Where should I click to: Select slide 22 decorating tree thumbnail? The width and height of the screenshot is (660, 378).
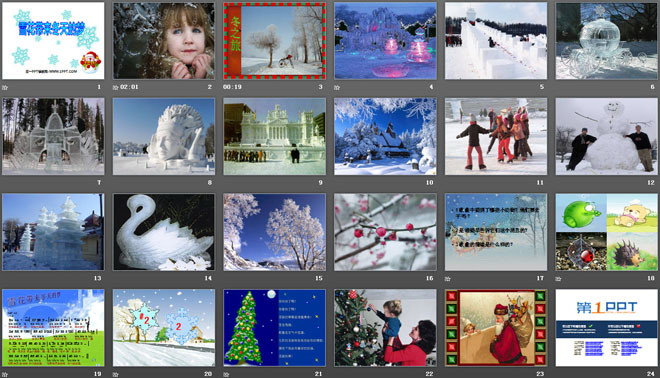point(385,327)
